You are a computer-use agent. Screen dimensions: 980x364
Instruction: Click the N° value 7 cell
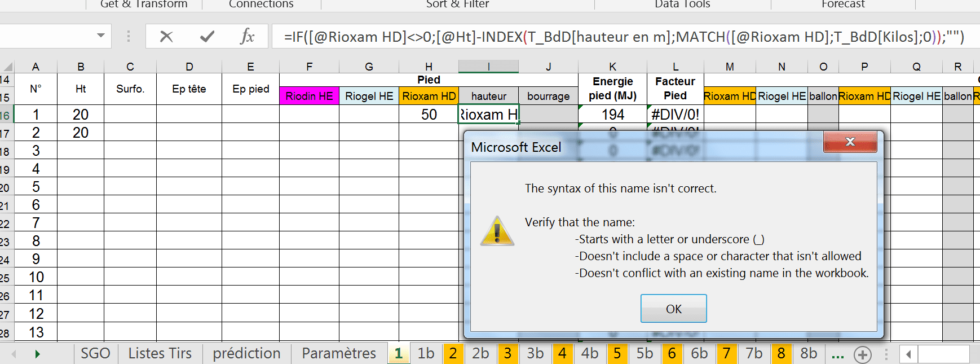(x=36, y=223)
